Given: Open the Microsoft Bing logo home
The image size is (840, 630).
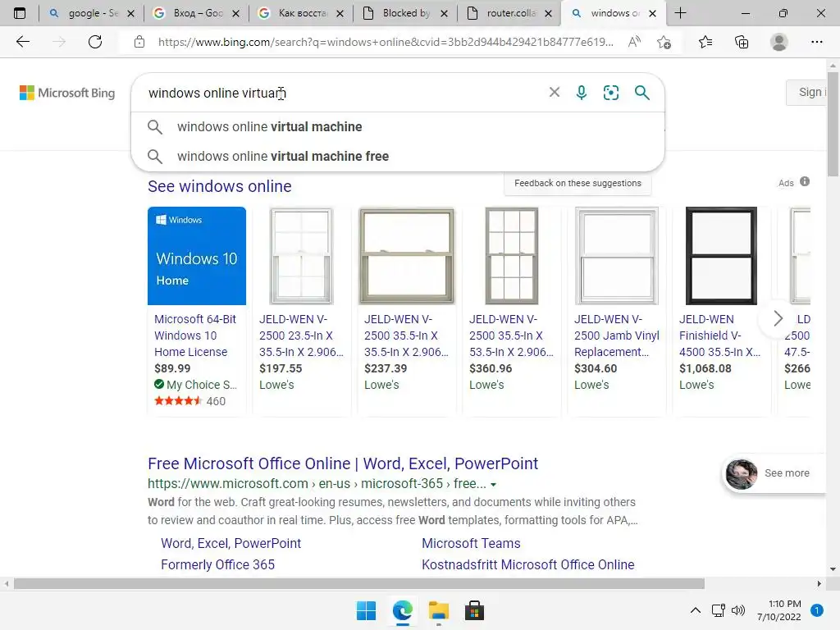Looking at the screenshot, I should [x=67, y=93].
